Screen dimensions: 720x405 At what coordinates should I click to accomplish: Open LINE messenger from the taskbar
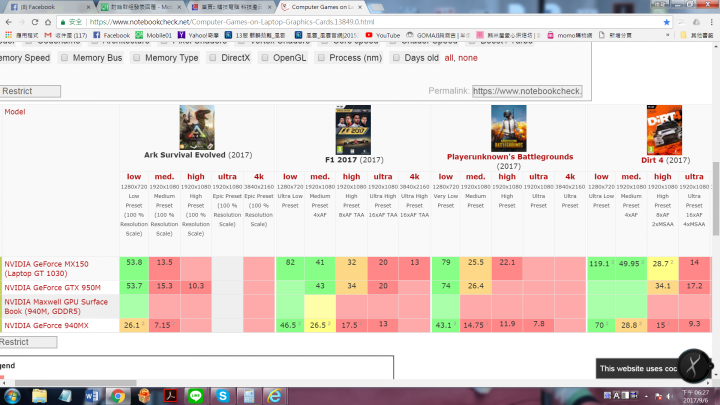(196, 396)
